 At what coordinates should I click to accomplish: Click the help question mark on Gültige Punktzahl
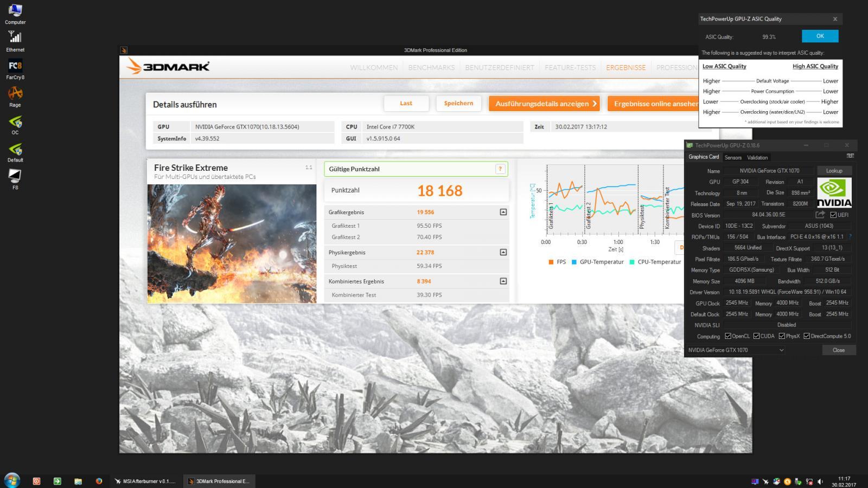pos(500,169)
